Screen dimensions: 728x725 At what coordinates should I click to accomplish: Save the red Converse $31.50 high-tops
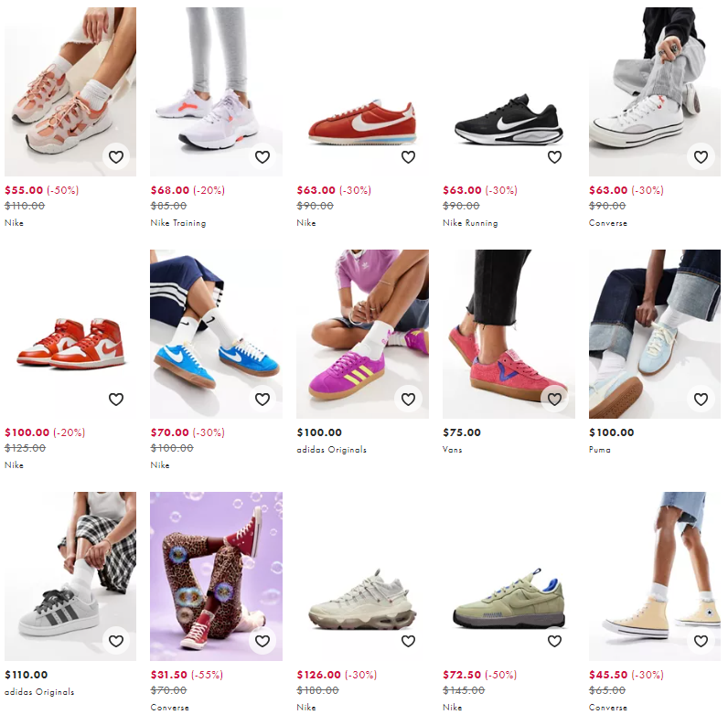262,641
